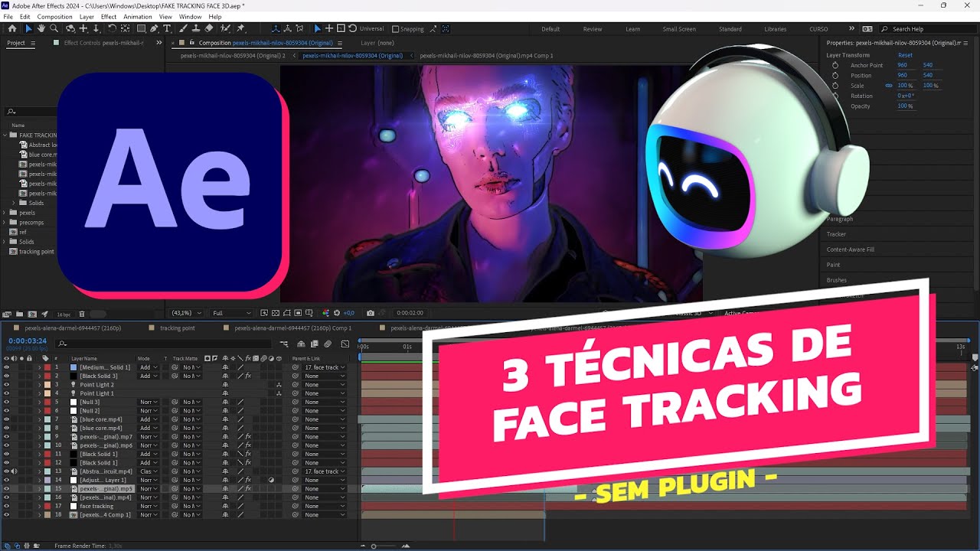Hide the Adjust Layer 1 layer
This screenshot has width=980, height=551.
pyautogui.click(x=6, y=480)
